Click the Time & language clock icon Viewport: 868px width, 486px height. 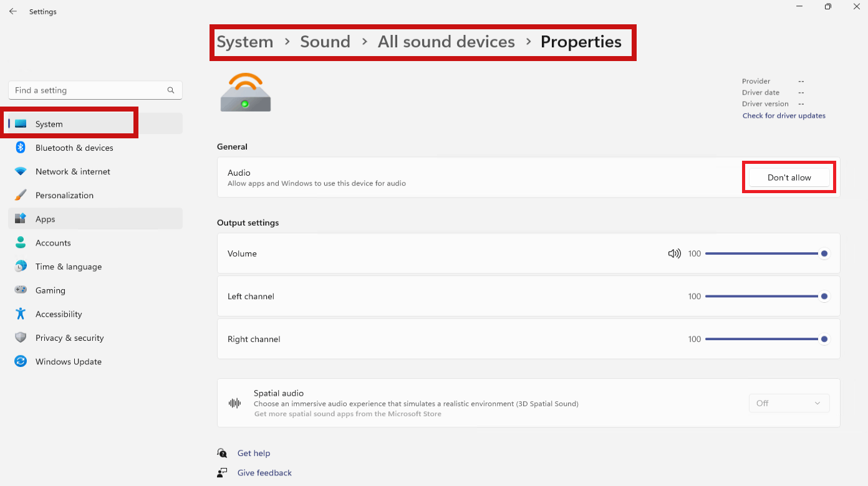tap(21, 266)
